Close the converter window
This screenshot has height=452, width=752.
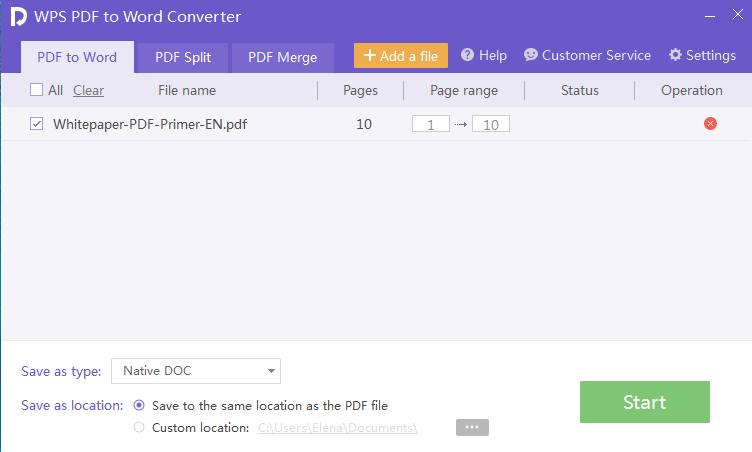[x=738, y=14]
